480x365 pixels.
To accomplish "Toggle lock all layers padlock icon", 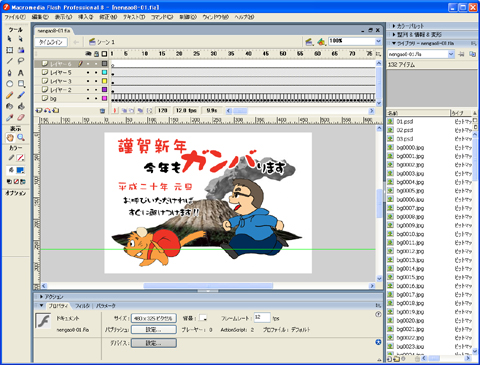I will (x=96, y=54).
